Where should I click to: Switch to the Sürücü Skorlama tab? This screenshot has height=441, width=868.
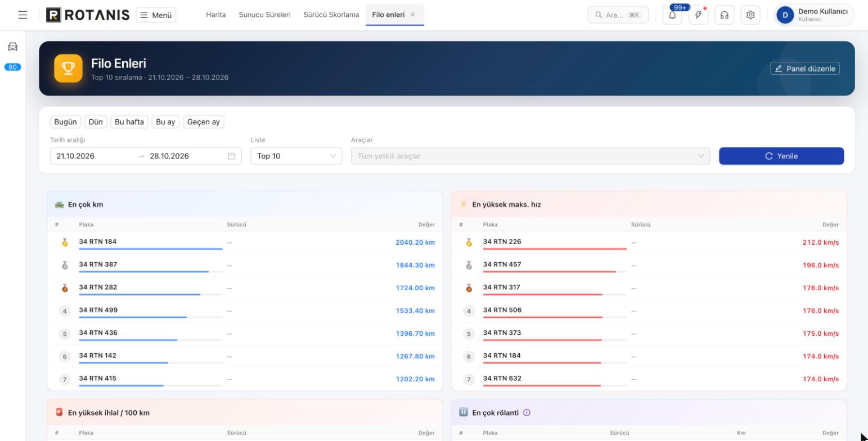coord(331,15)
